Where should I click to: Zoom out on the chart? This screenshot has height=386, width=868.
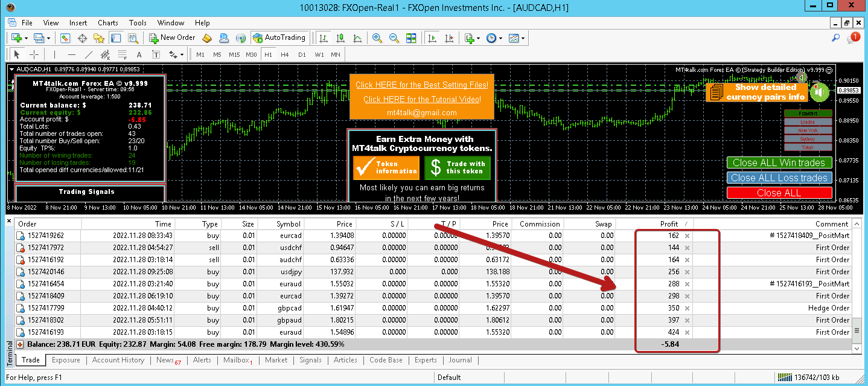[395, 38]
